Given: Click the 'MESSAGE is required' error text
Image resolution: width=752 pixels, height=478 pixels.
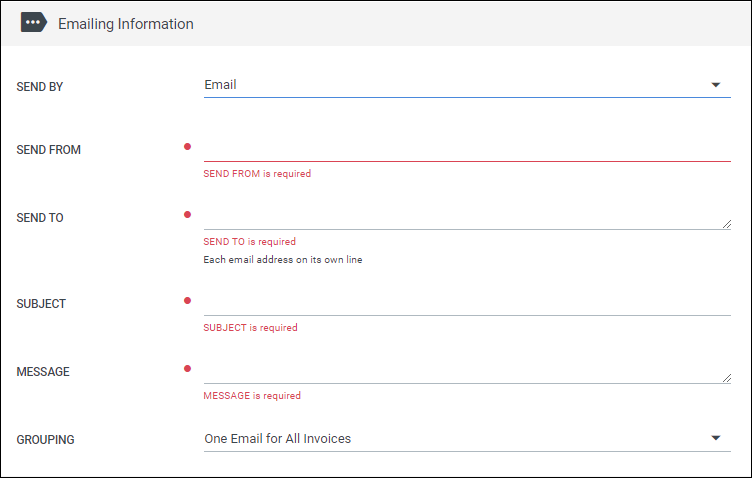Looking at the screenshot, I should click(x=252, y=396).
